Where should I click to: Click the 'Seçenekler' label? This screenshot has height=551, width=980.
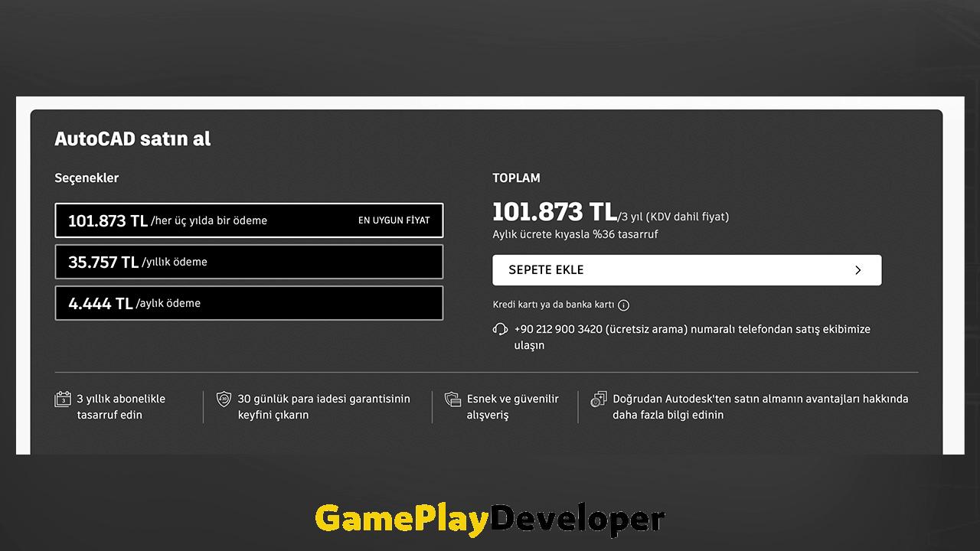87,178
